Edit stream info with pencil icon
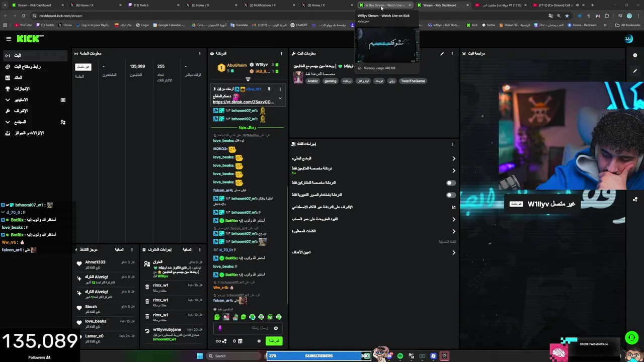644x362 pixels. pyautogui.click(x=442, y=53)
